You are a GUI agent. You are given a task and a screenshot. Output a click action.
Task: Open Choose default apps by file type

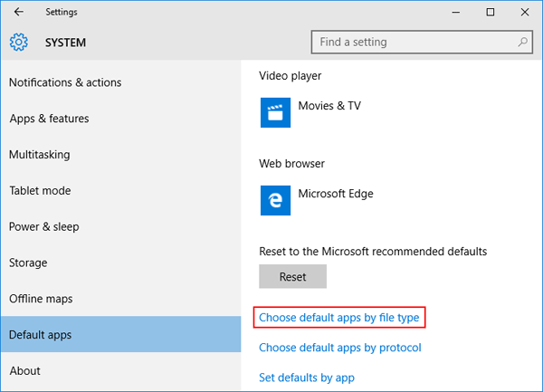coord(339,318)
